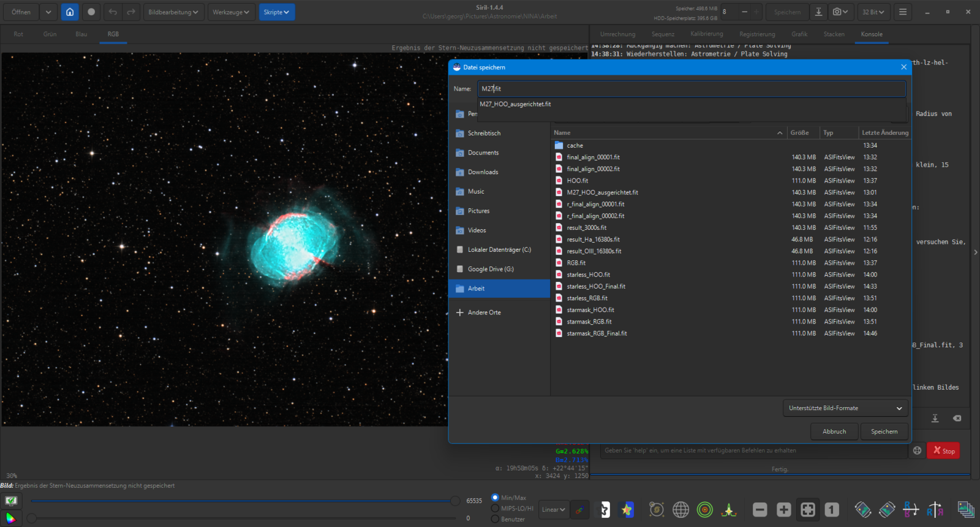980x527 pixels.
Task: Select Pictures in dialog sidebar
Action: tap(499, 211)
